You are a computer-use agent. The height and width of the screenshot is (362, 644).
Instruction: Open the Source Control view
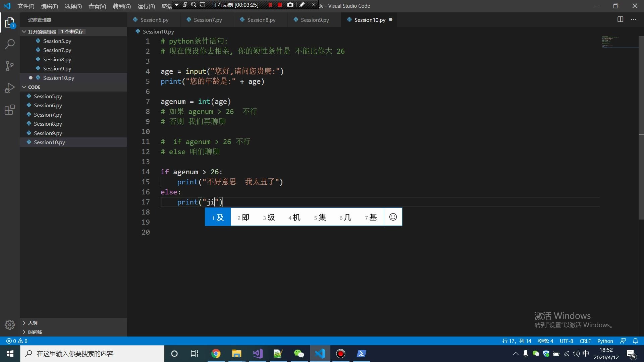point(10,66)
